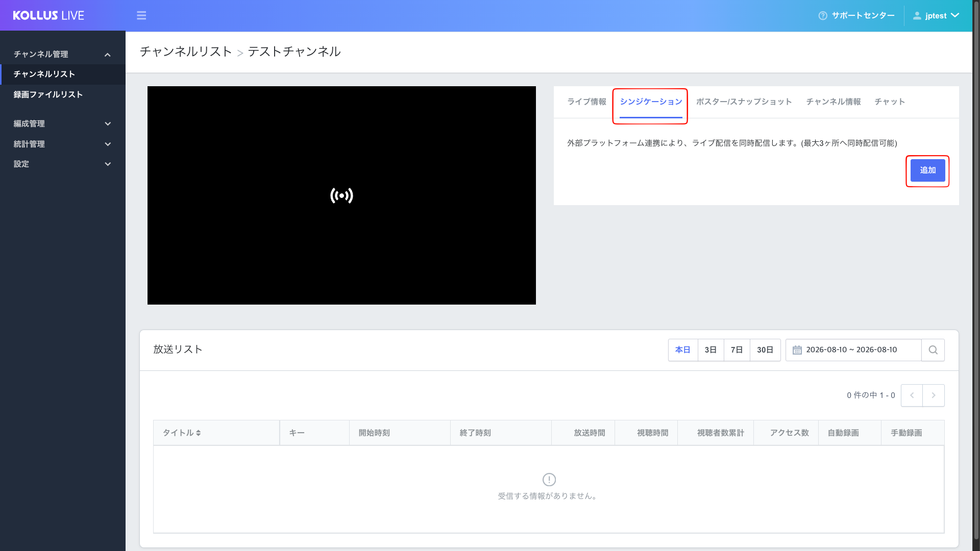The height and width of the screenshot is (551, 980).
Task: Click the 終了時刻 column header
Action: 501,433
